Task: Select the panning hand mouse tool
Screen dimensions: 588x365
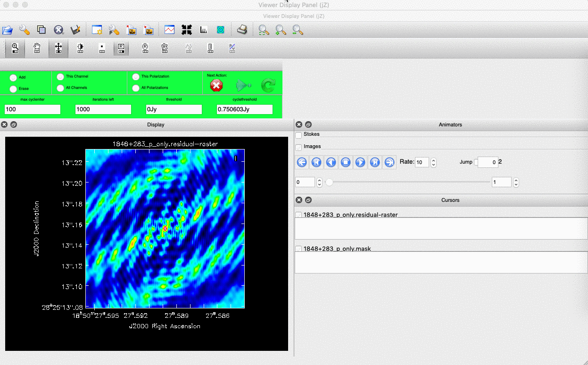Action: tap(37, 48)
